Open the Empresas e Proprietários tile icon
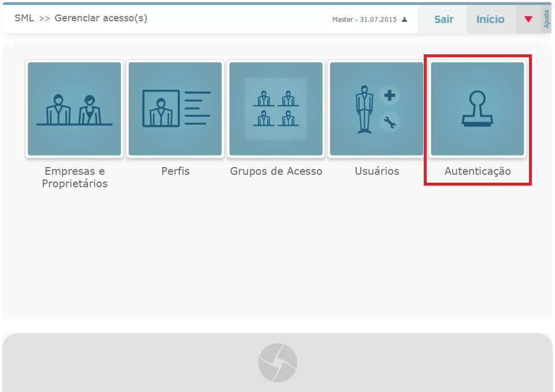Viewport: 555px width, 392px height. pyautogui.click(x=75, y=109)
